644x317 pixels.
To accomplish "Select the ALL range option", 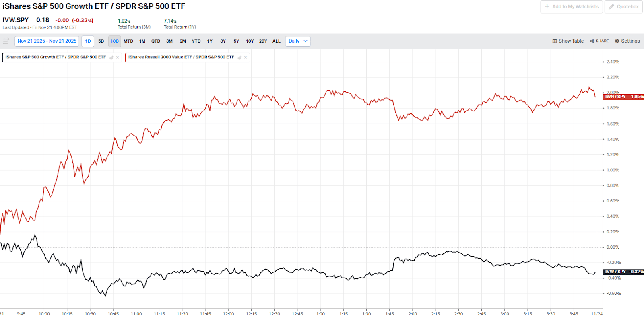I will point(277,41).
